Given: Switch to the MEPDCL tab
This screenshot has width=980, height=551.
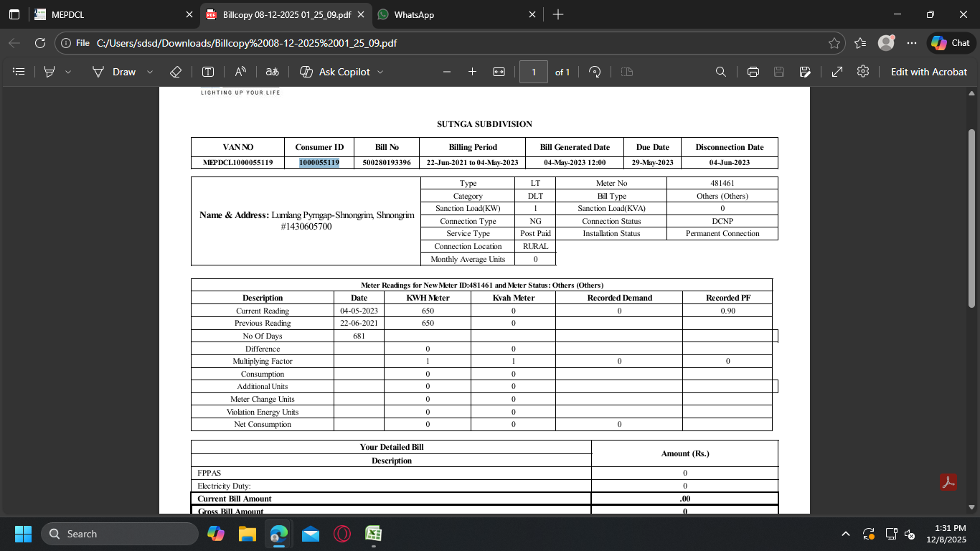Looking at the screenshot, I should [108, 14].
